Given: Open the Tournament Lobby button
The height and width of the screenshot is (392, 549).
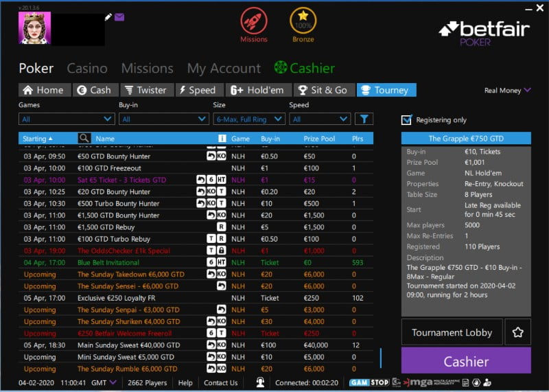Looking at the screenshot, I should (x=452, y=332).
